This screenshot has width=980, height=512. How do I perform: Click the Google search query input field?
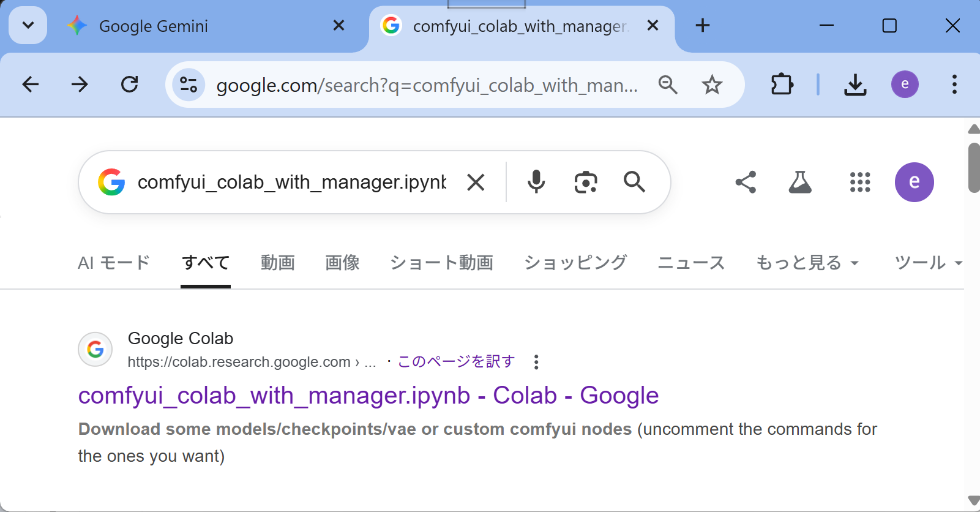[291, 182]
